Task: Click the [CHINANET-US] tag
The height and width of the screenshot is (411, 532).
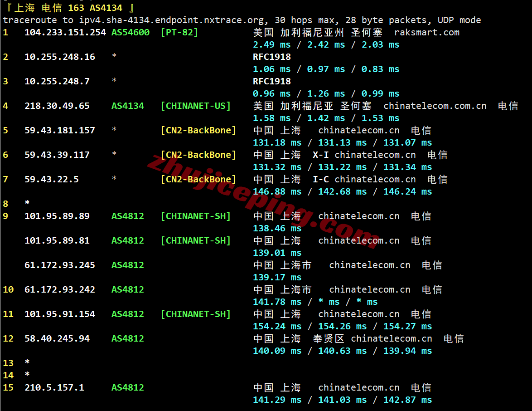Action: click(195, 106)
